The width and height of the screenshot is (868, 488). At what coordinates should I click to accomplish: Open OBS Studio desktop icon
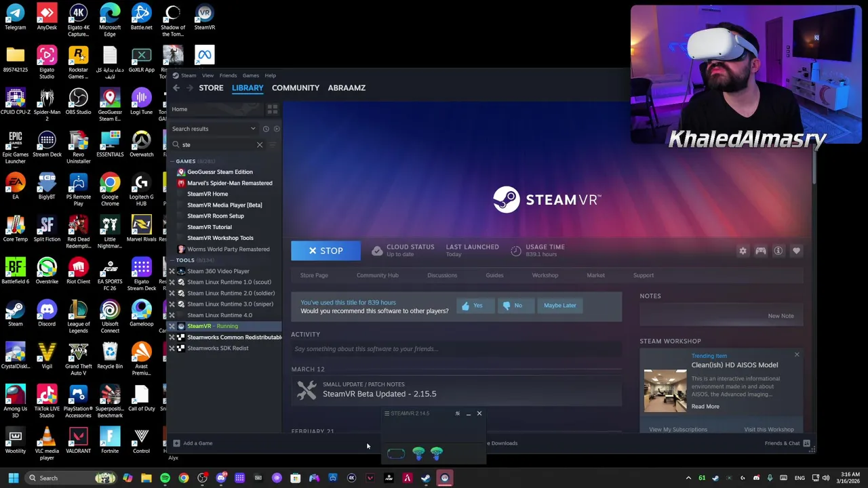pyautogui.click(x=78, y=102)
